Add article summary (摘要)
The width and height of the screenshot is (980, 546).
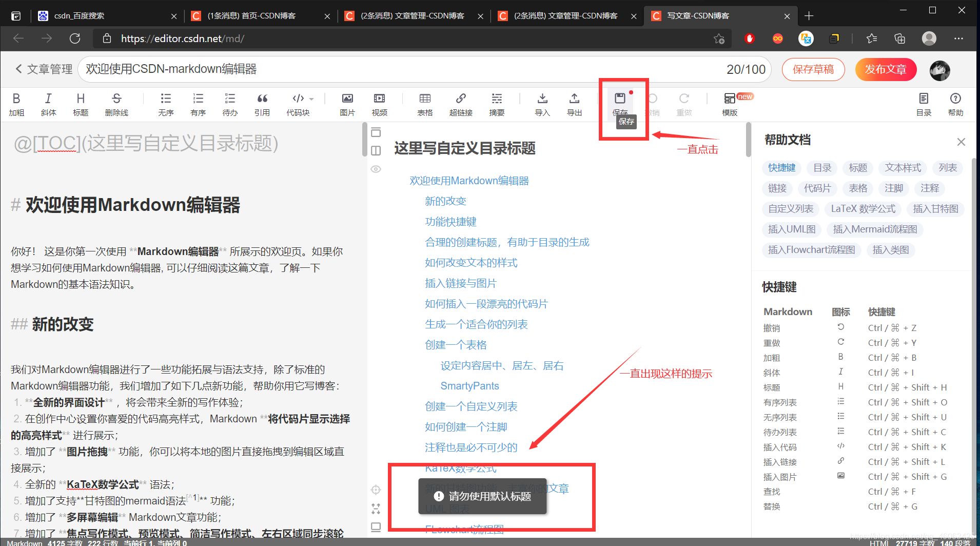point(497,104)
